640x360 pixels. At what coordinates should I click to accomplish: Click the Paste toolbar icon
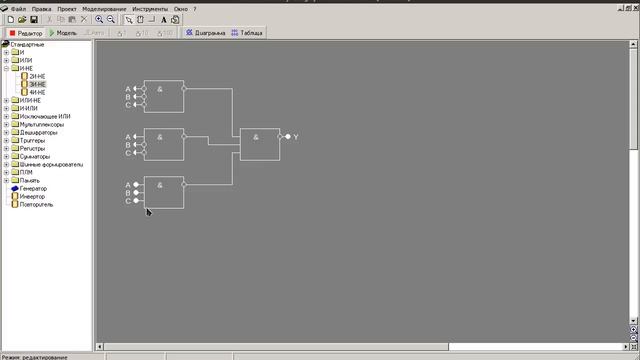click(72, 20)
